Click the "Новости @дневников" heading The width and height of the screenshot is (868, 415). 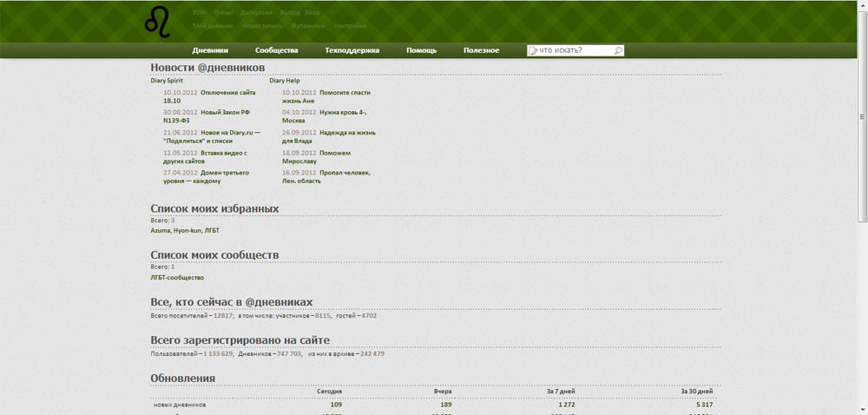(207, 68)
